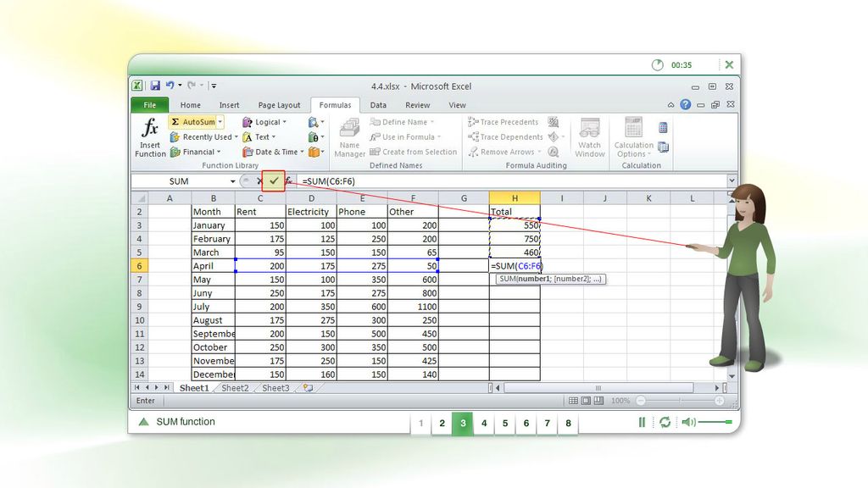The width and height of the screenshot is (868, 488).
Task: Confirm formula with the check mark Enter button
Action: tap(274, 181)
